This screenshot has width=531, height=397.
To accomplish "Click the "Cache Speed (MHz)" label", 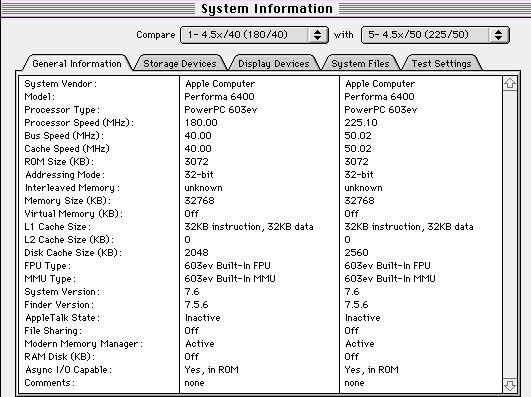I will click(67, 149).
